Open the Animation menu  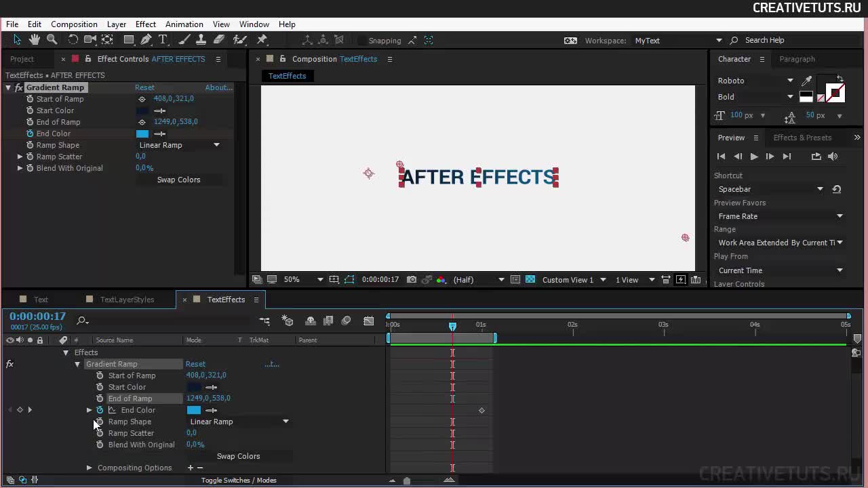[184, 24]
